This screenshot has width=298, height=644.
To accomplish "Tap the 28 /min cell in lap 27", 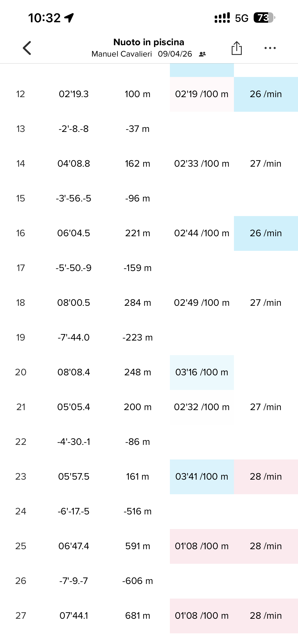I will [x=266, y=615].
